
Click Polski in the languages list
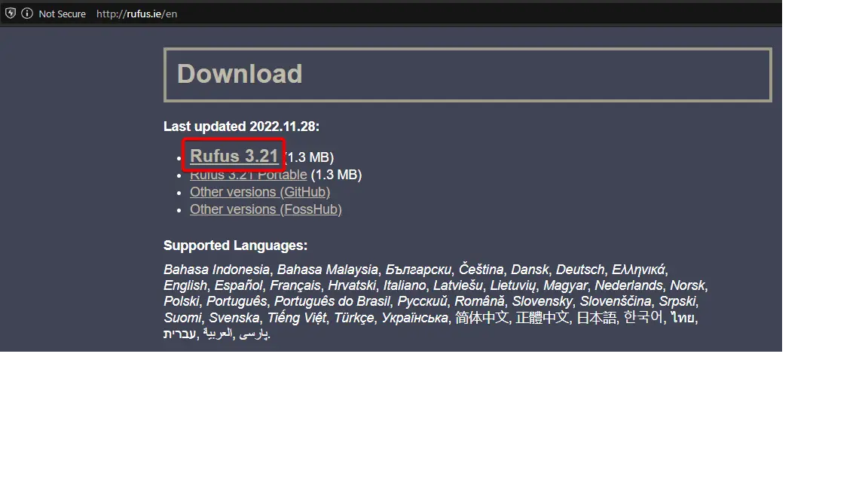pos(181,301)
